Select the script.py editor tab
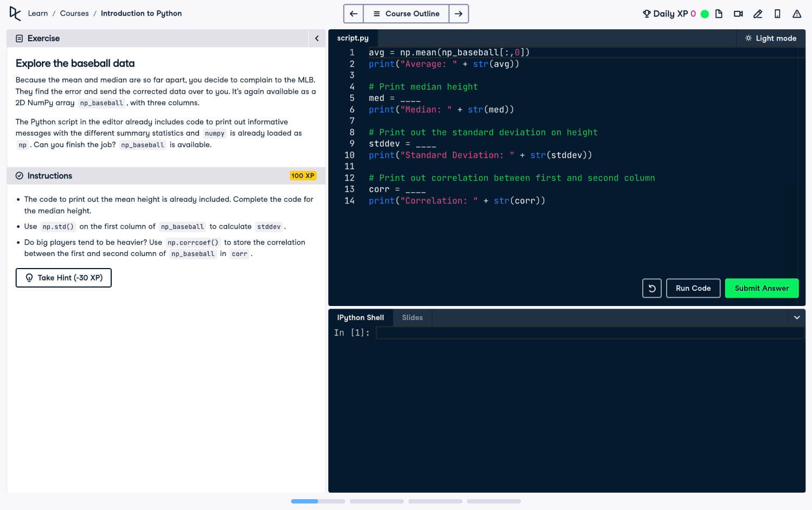812x510 pixels. tap(353, 38)
